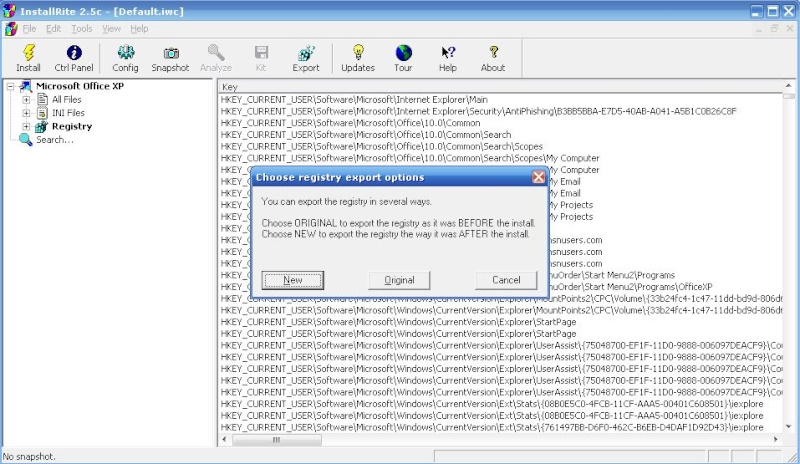The width and height of the screenshot is (800, 464).
Task: Click the Original button in dialog
Action: pos(399,280)
